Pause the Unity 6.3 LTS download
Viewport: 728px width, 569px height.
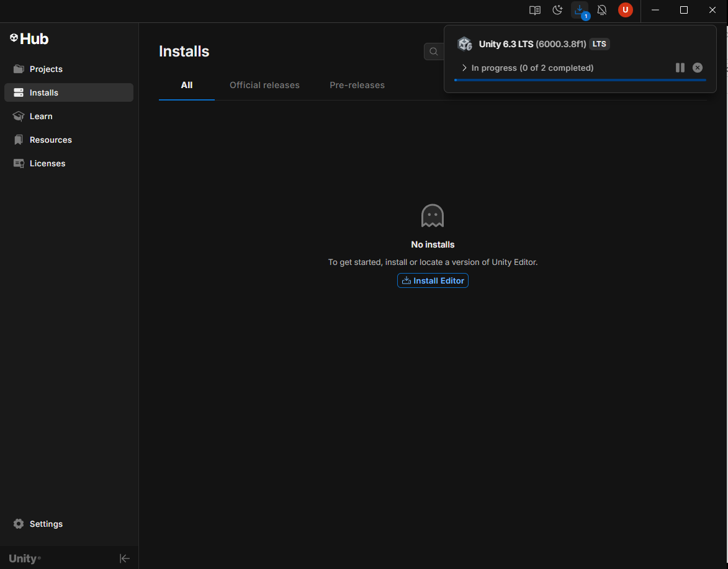[x=680, y=68]
